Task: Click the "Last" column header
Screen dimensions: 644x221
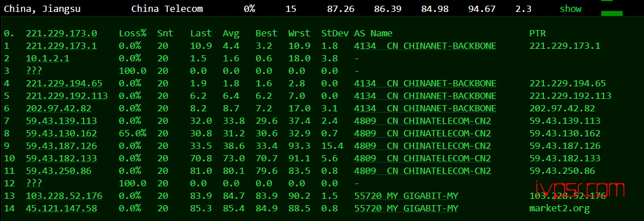Action: click(201, 34)
